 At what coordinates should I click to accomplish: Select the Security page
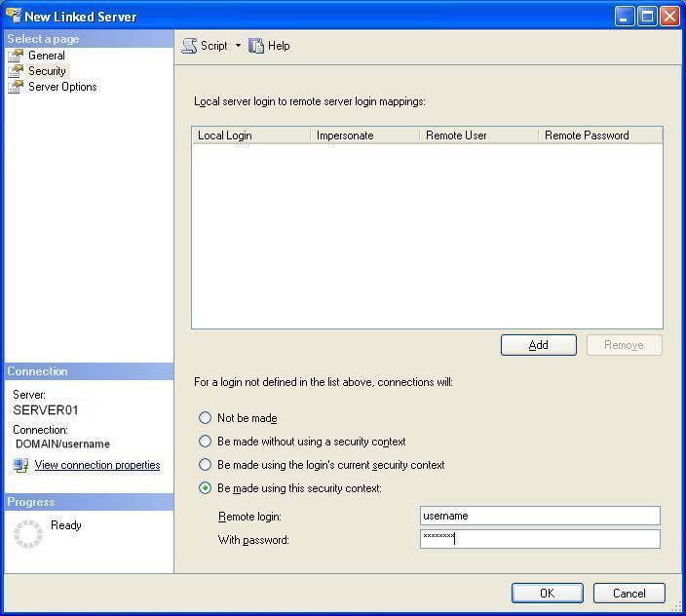click(47, 71)
